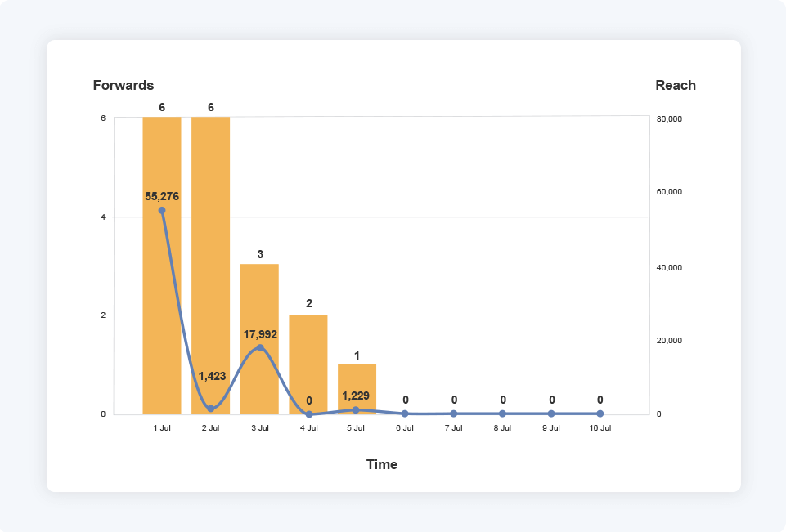Select the 1,423 reach data point

[211, 408]
